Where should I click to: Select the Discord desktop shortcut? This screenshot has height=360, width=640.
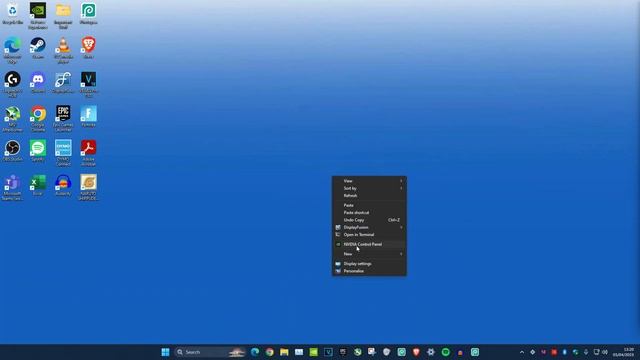(38, 82)
